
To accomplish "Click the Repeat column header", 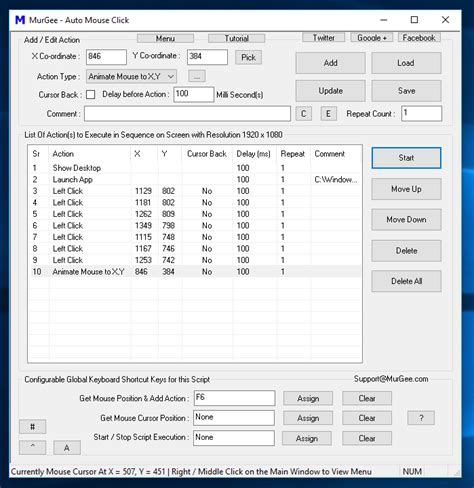I will 293,154.
